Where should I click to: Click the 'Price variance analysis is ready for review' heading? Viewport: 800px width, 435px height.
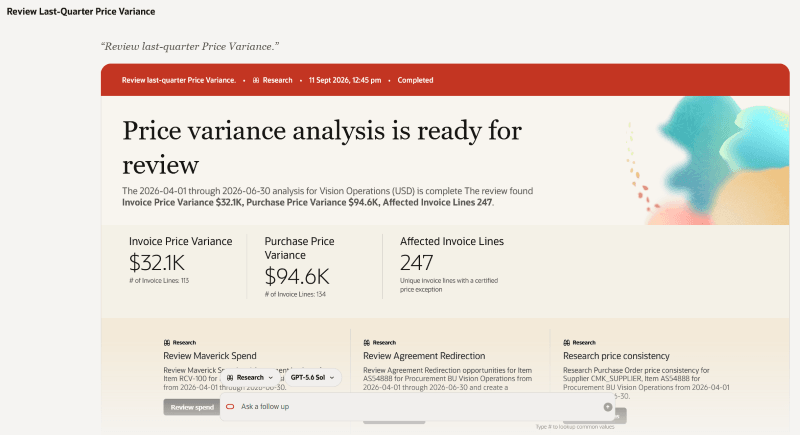coord(322,147)
